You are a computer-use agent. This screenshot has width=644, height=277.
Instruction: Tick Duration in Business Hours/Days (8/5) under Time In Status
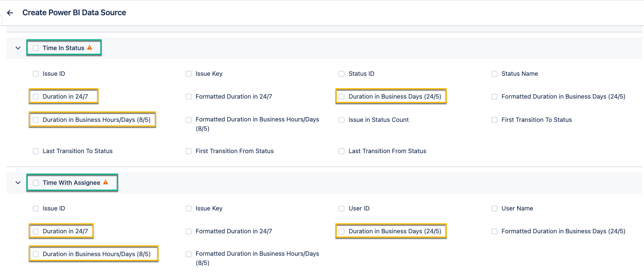coord(36,120)
